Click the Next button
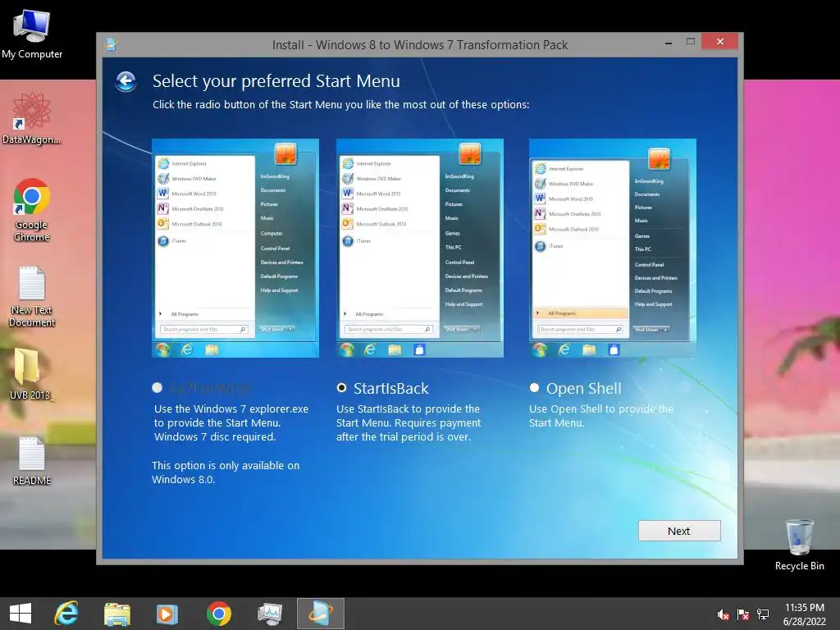 tap(679, 531)
